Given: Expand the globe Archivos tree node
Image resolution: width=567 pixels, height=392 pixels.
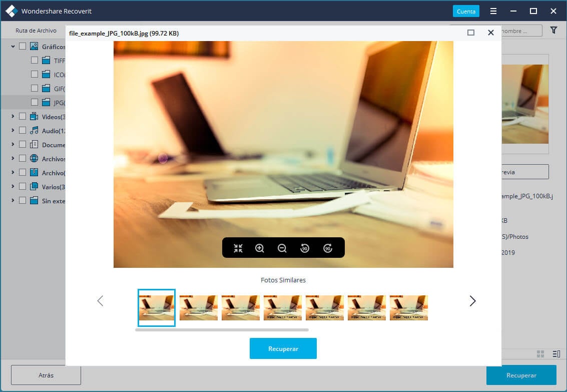Looking at the screenshot, I should tap(13, 158).
